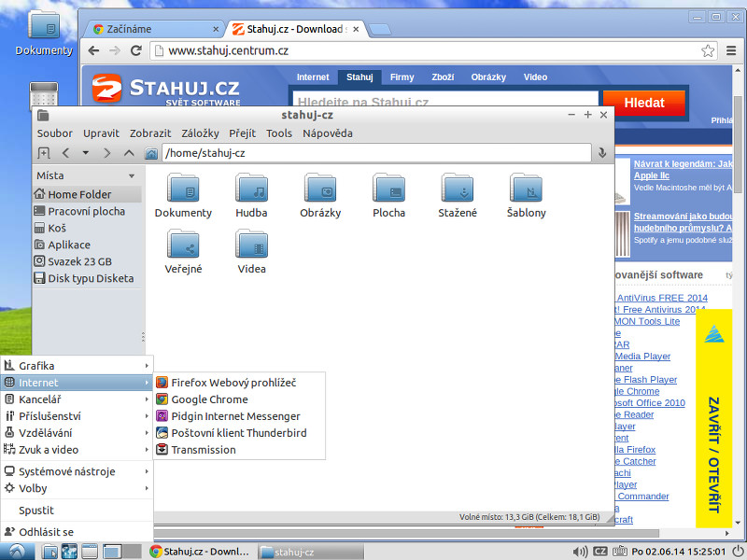747x560 pixels.
Task: Select Pracovní plocha in sidebar
Action: [x=87, y=212]
